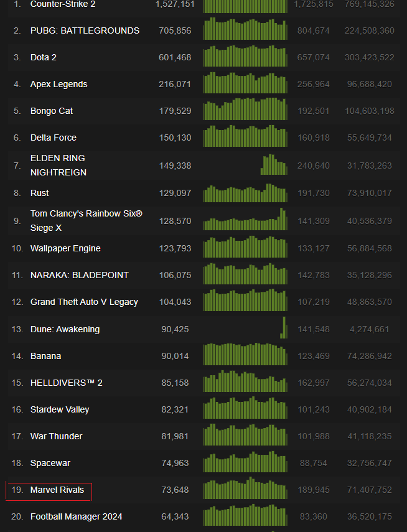Click Dota 2 player trend chart
The height and width of the screenshot is (532, 407).
[245, 55]
